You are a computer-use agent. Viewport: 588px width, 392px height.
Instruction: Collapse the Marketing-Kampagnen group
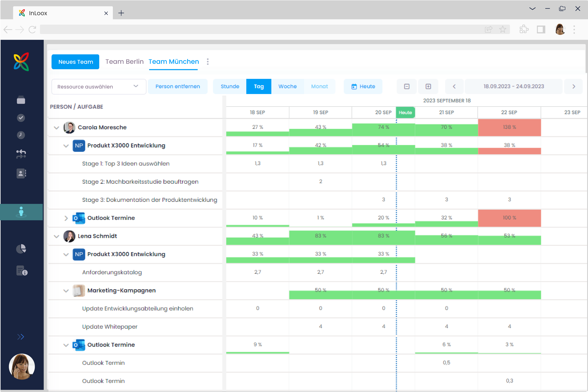click(66, 291)
